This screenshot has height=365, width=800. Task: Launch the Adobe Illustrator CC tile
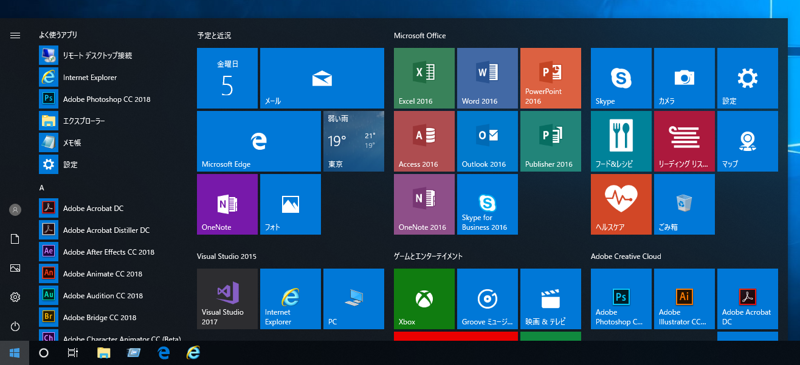coord(684,299)
